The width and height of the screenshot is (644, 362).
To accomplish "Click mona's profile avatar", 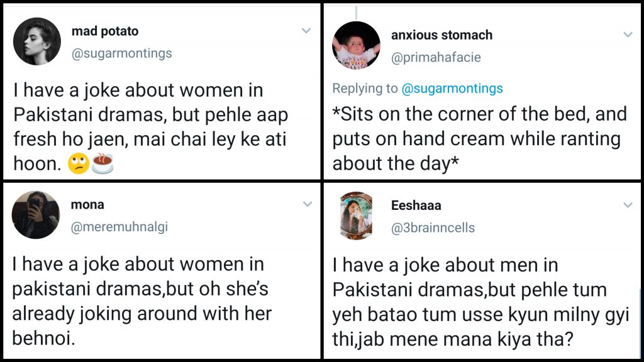I will pos(36,216).
